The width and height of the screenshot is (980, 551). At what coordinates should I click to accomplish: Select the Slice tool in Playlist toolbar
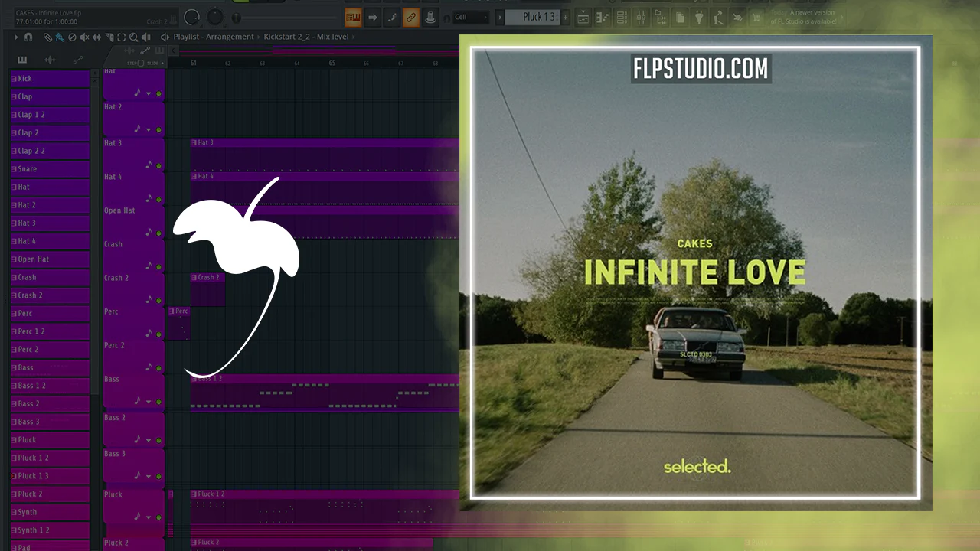tap(109, 37)
